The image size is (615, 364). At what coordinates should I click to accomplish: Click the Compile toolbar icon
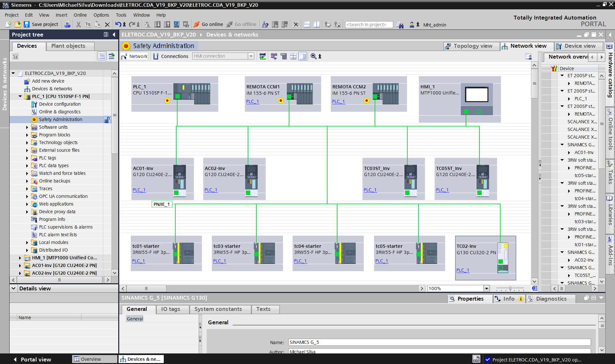click(148, 24)
